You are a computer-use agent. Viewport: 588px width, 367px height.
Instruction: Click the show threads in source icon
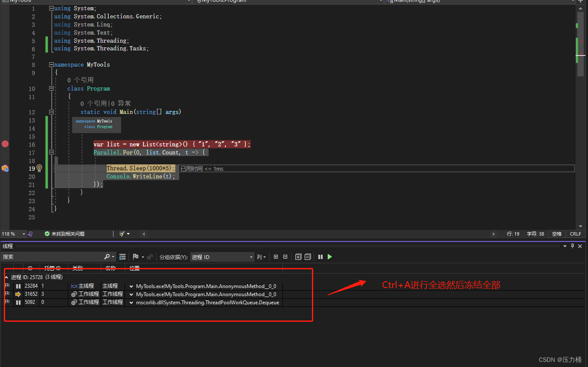(x=122, y=257)
